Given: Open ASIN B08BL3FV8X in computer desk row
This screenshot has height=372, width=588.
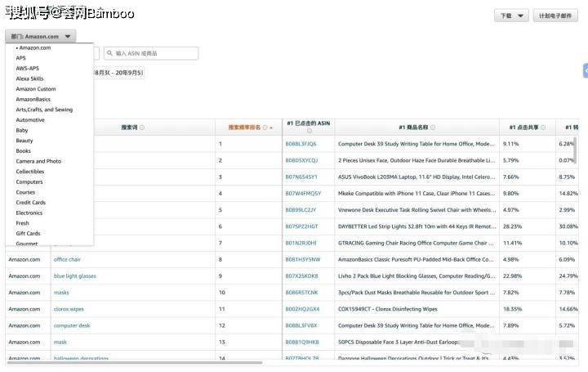Looking at the screenshot, I should click(301, 325).
